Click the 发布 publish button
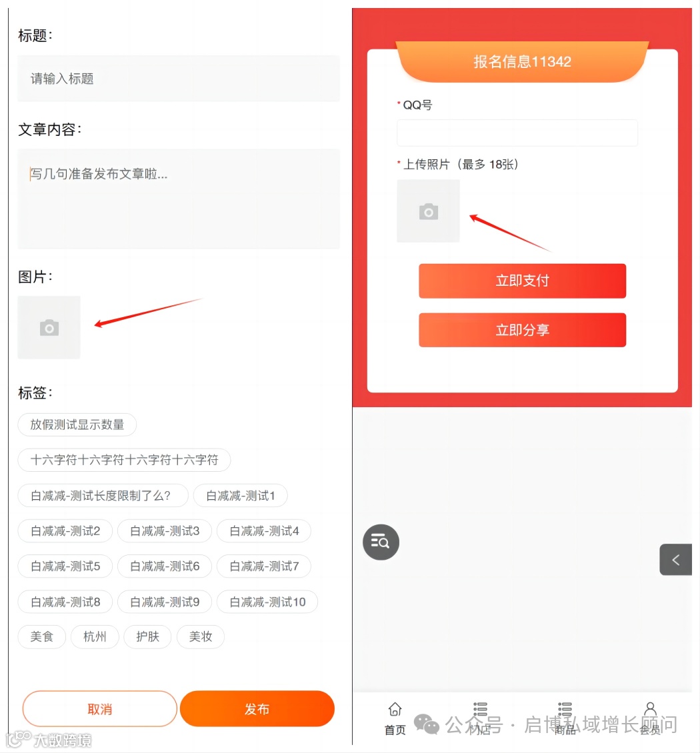Screen dimensions: 700x753 [257, 709]
